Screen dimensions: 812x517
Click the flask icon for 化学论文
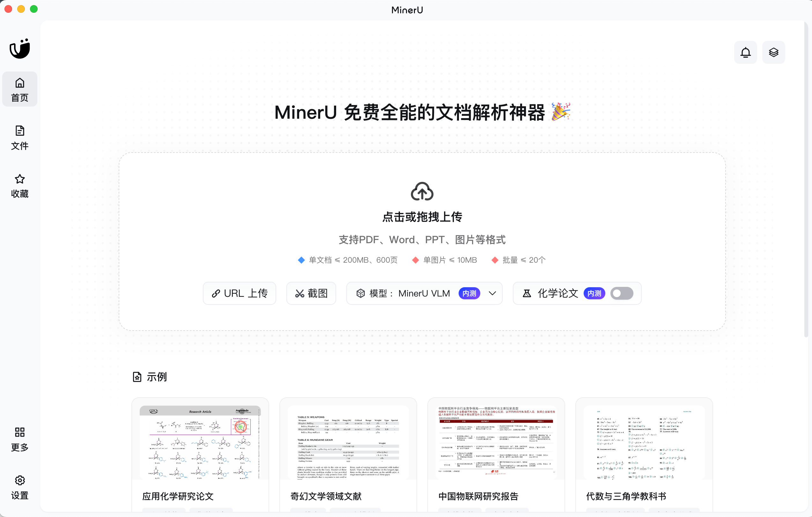[x=527, y=293]
